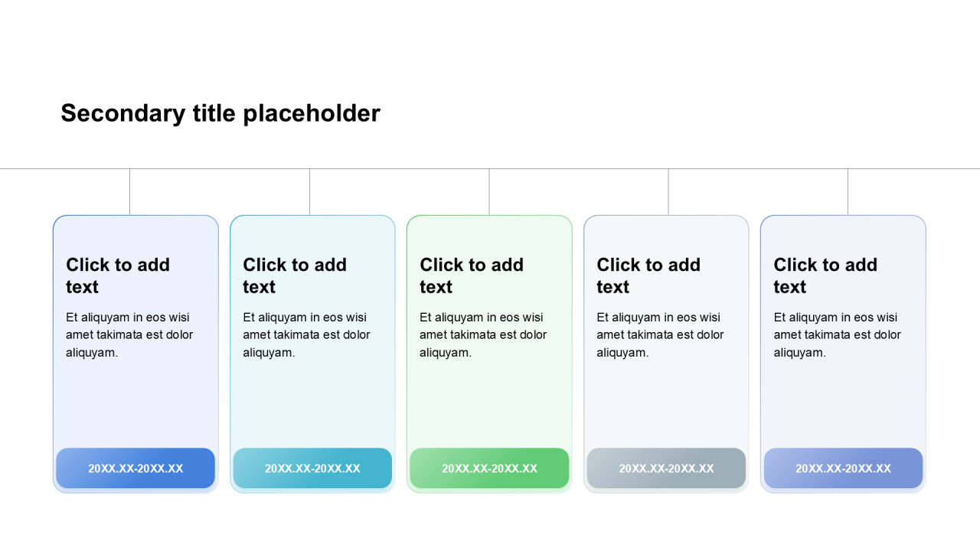Select the heading text in the blue card
Image resolution: width=980 pixels, height=551 pixels.
[x=118, y=275]
